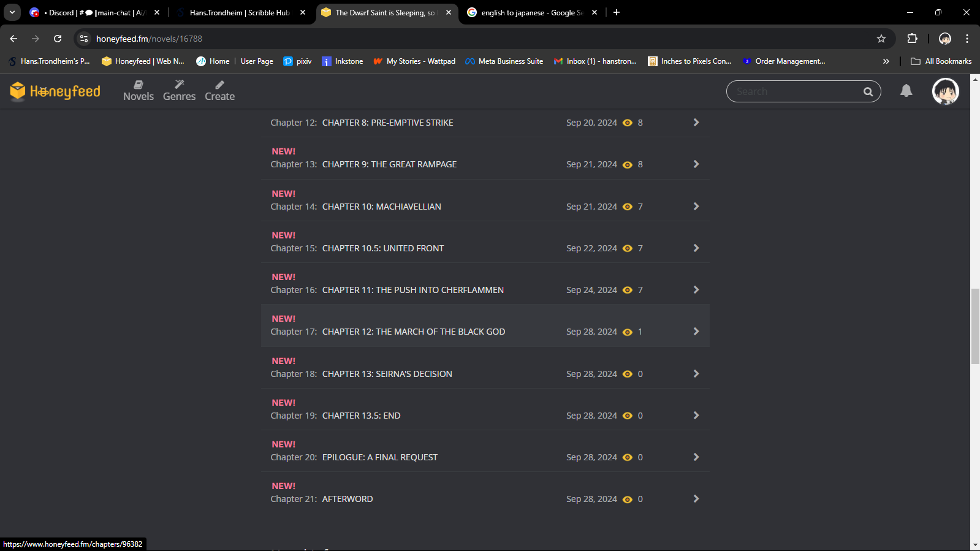
Task: Click the page's vertical scrollbar thumb
Action: tap(974, 326)
